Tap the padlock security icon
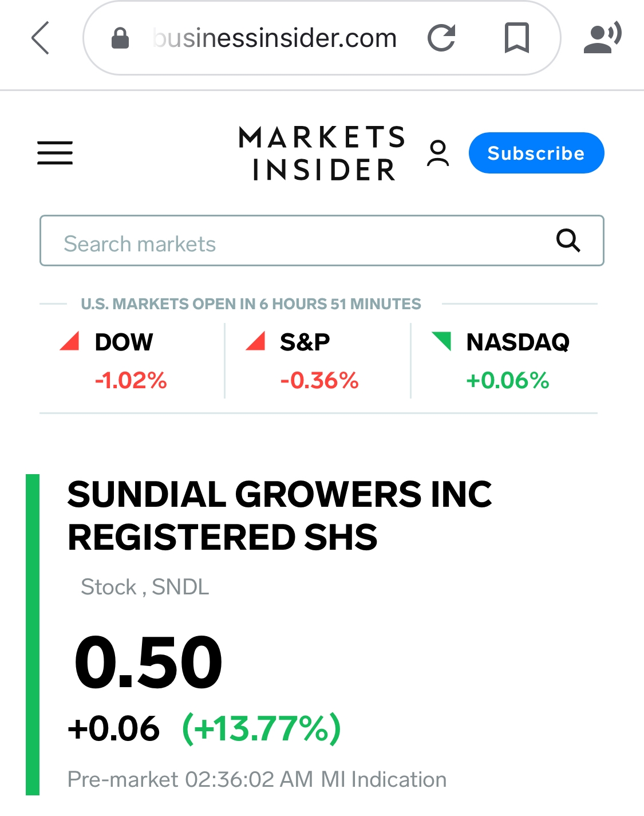 tap(120, 38)
